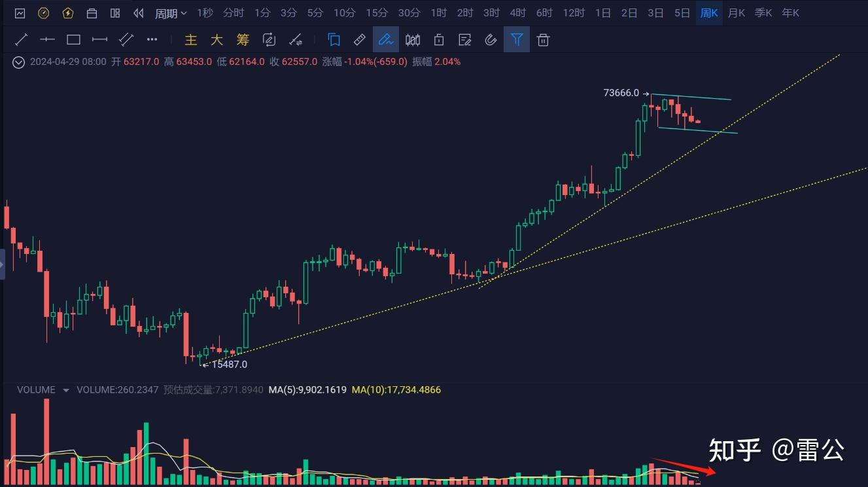Viewport: 868px width, 487px height.
Task: Collapse the OHLC info row chevron
Action: (x=19, y=62)
